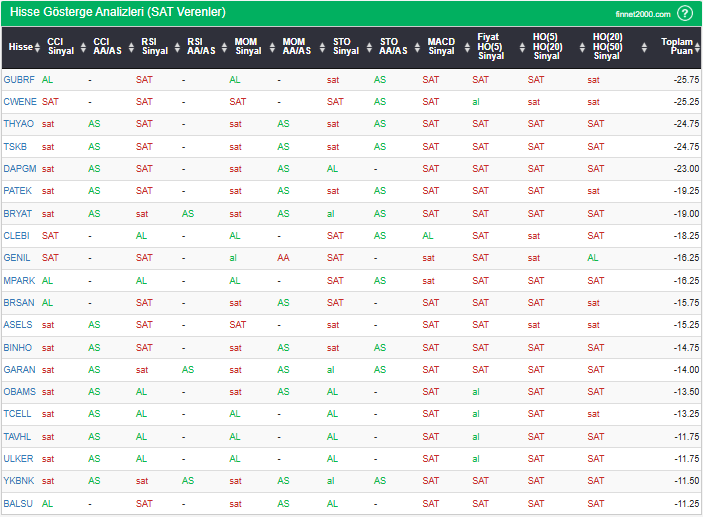Image resolution: width=703 pixels, height=517 pixels.
Task: Sort table by Hisse column arrows
Action: pyautogui.click(x=38, y=47)
